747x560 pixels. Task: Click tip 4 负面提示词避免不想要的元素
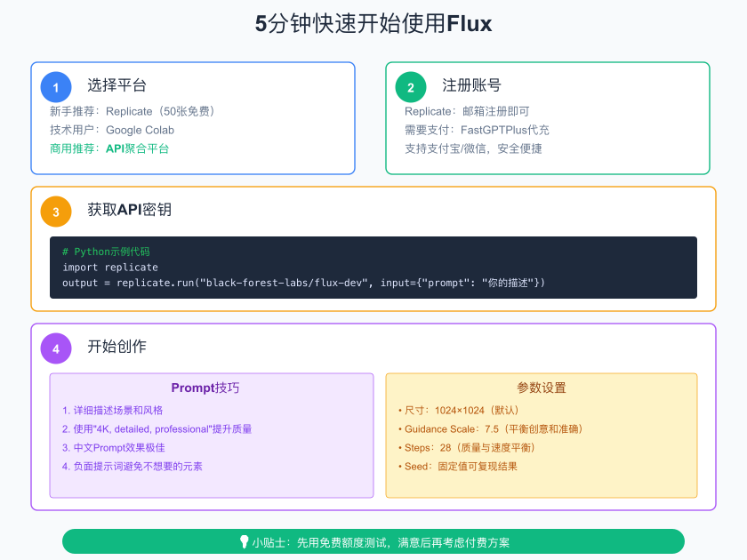(132, 466)
